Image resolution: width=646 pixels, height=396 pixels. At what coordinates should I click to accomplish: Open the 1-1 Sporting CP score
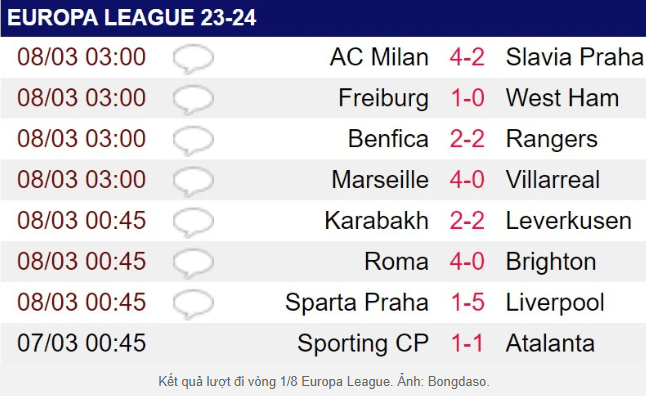coord(467,343)
